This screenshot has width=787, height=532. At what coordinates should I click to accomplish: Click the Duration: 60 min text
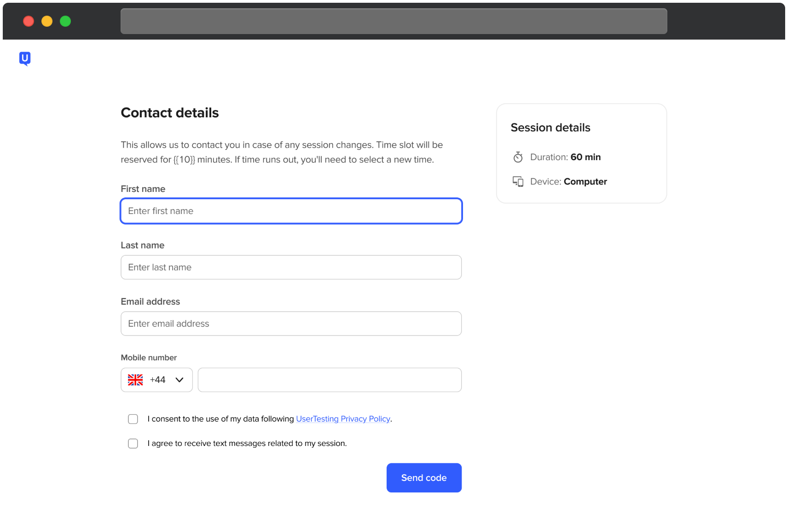(565, 157)
